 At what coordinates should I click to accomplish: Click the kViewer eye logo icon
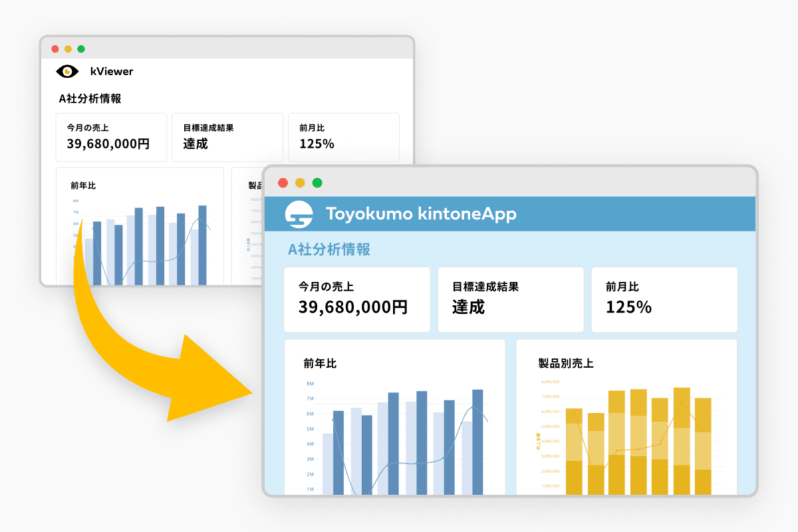pyautogui.click(x=68, y=71)
